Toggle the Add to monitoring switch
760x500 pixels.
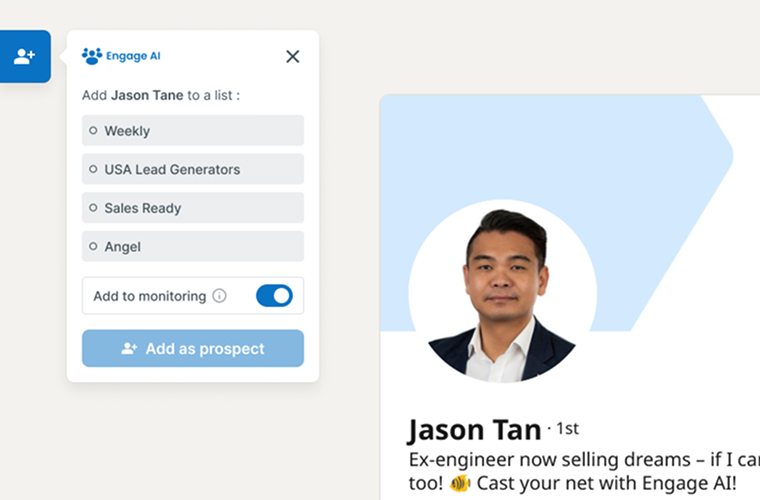[x=274, y=296]
